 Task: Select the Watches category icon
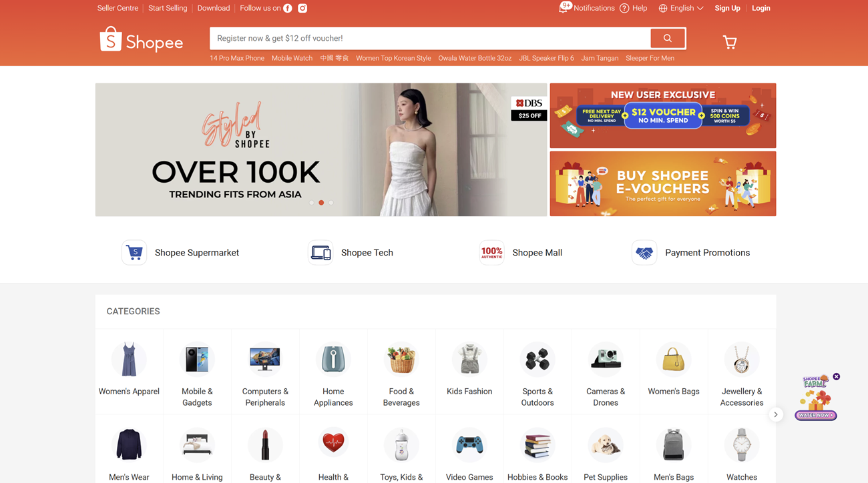(742, 445)
